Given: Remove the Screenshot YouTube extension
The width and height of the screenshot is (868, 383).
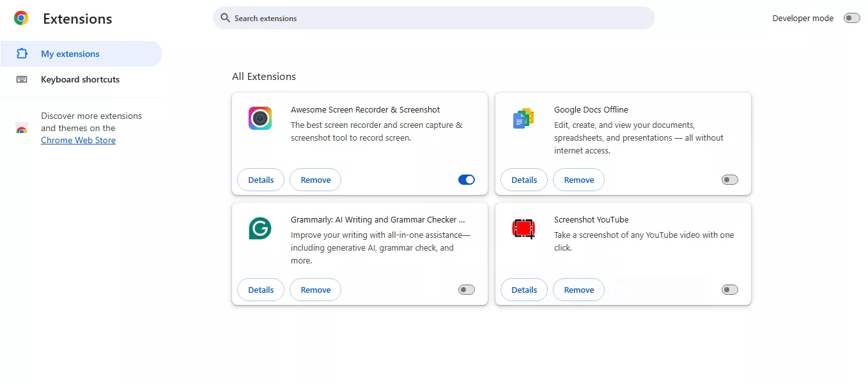Looking at the screenshot, I should (x=578, y=290).
